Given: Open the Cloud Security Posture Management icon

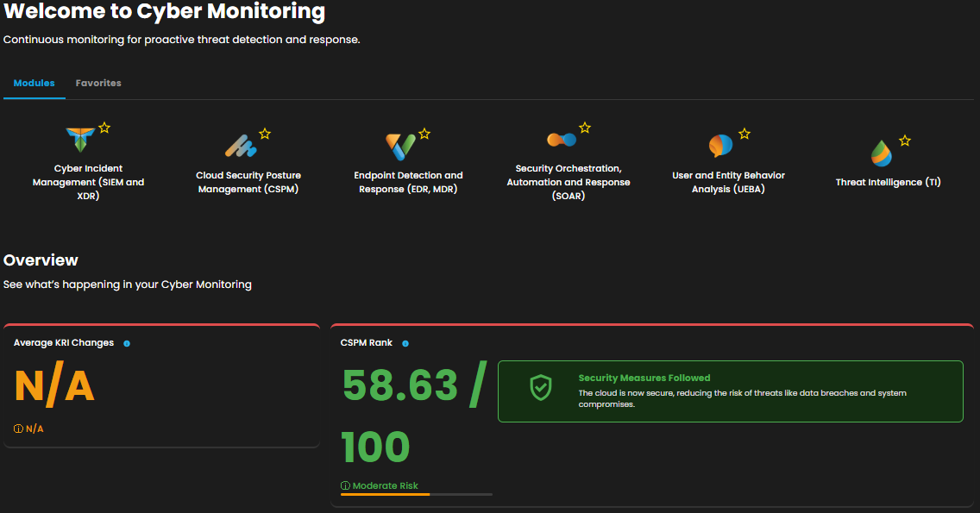Looking at the screenshot, I should 241,146.
